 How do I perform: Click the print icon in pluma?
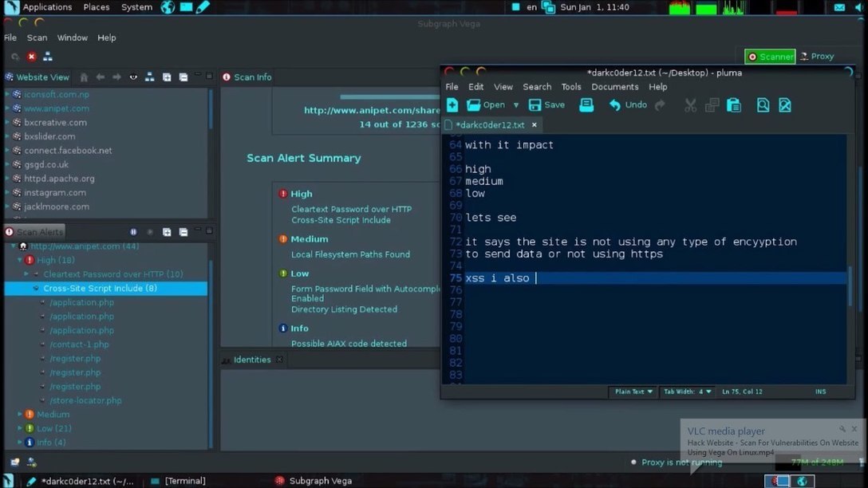tap(586, 104)
